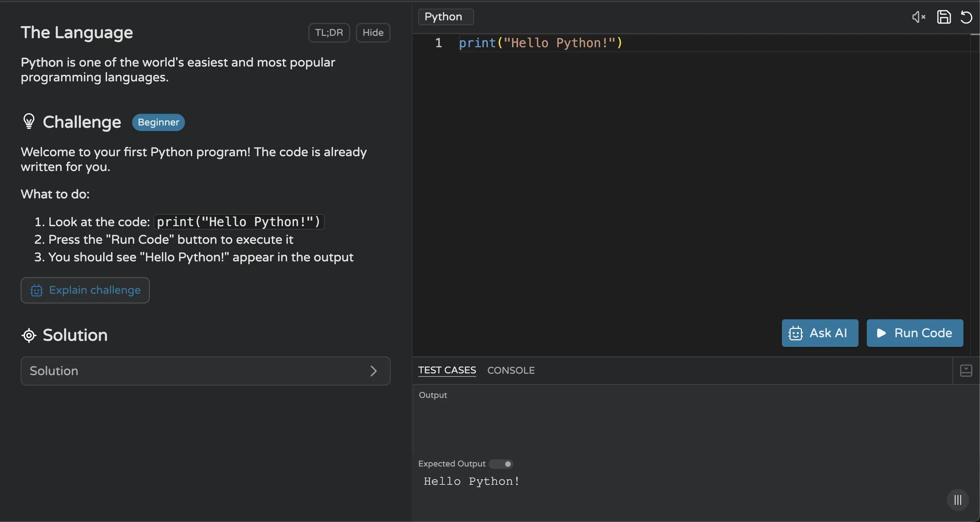Open the Ask AI assistant

click(820, 333)
